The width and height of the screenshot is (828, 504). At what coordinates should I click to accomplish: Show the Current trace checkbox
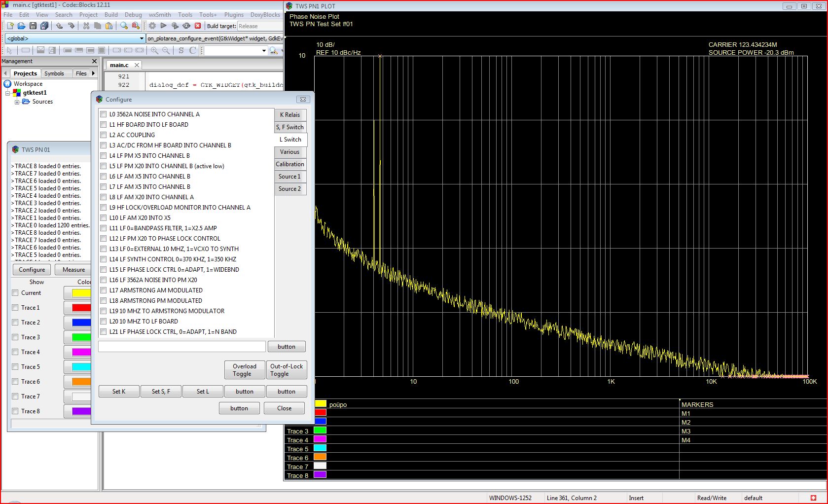[15, 293]
